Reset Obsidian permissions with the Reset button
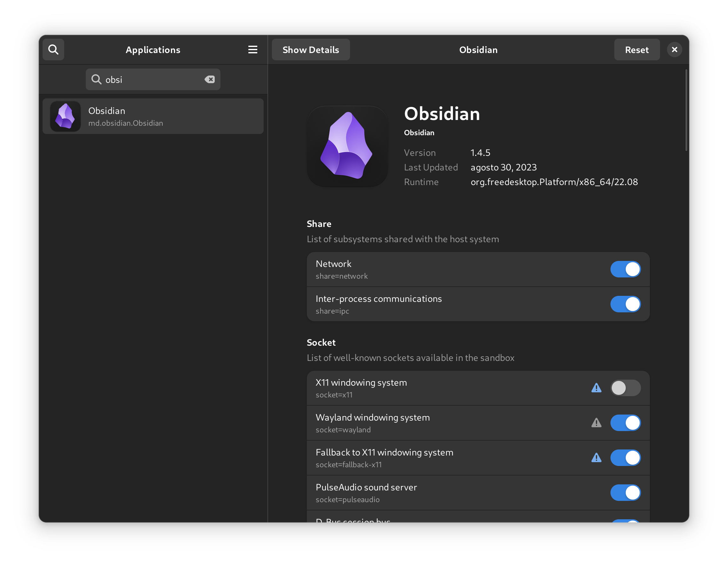Viewport: 728px width, 565px height. [x=636, y=49]
